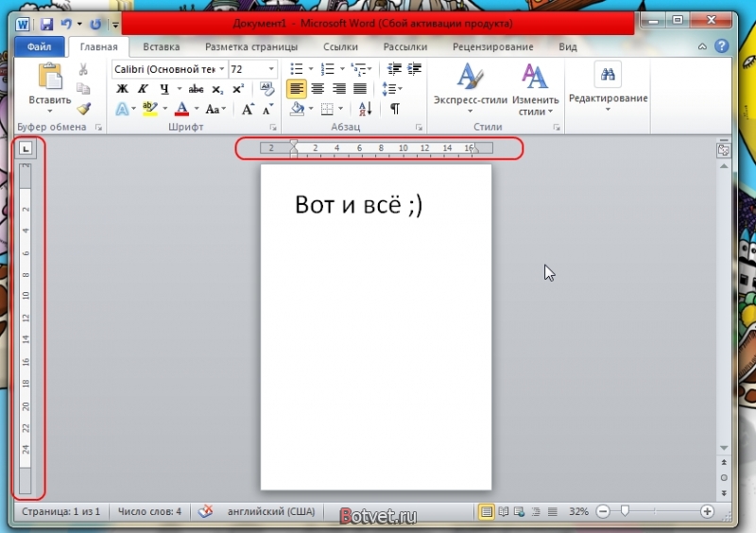Open the borders button
Screen dimensions: 756x533
click(327, 109)
